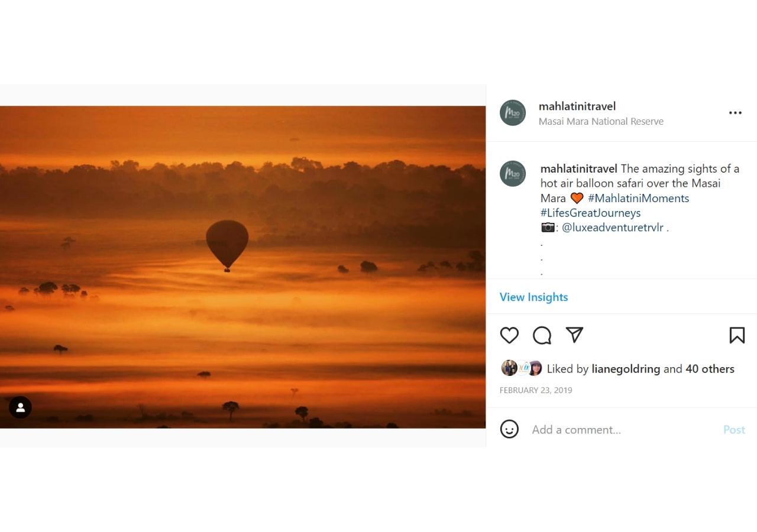Click the Post comment button
The image size is (757, 532).
(x=734, y=430)
